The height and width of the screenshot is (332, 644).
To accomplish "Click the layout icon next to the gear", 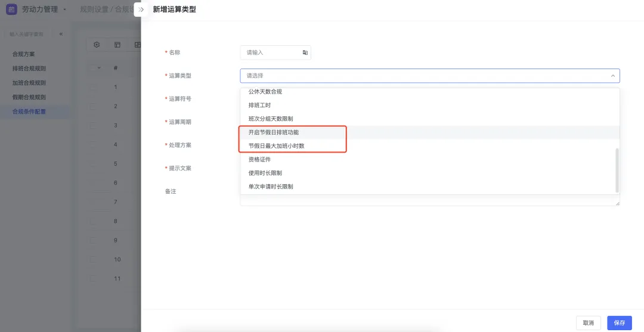I will 117,45.
